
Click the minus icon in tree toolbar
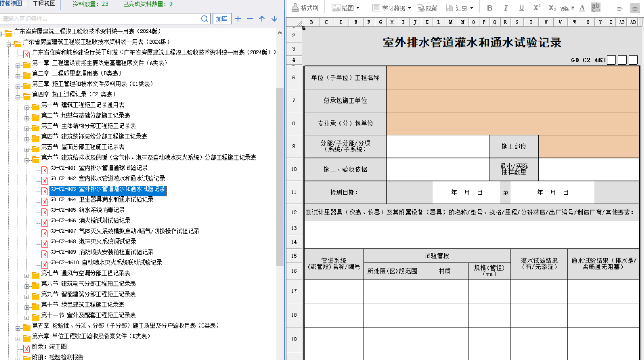pos(250,19)
